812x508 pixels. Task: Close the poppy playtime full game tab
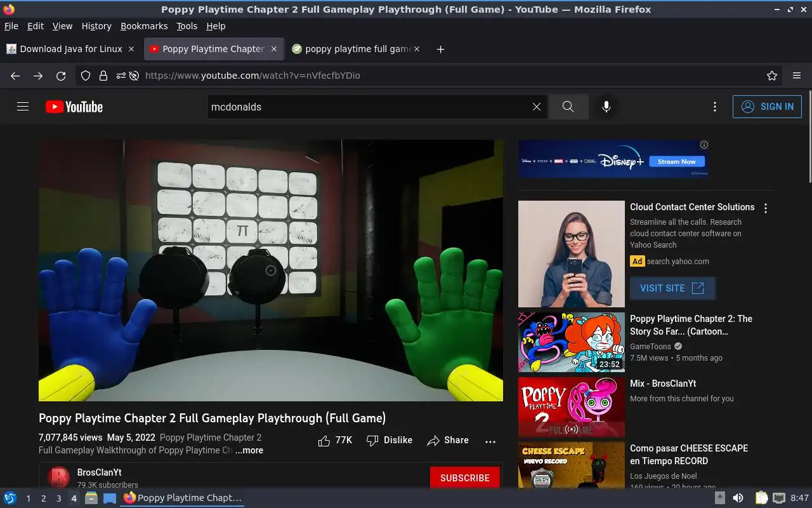click(417, 49)
